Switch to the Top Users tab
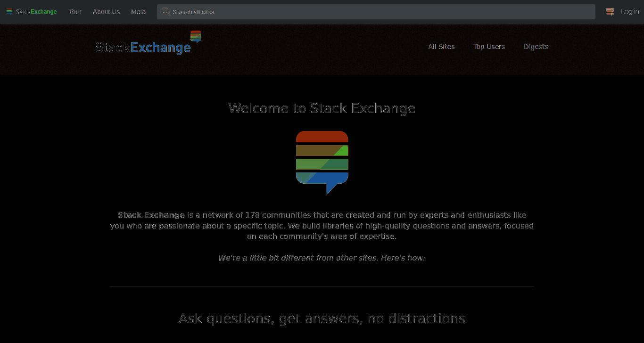The image size is (644, 343). [x=489, y=47]
